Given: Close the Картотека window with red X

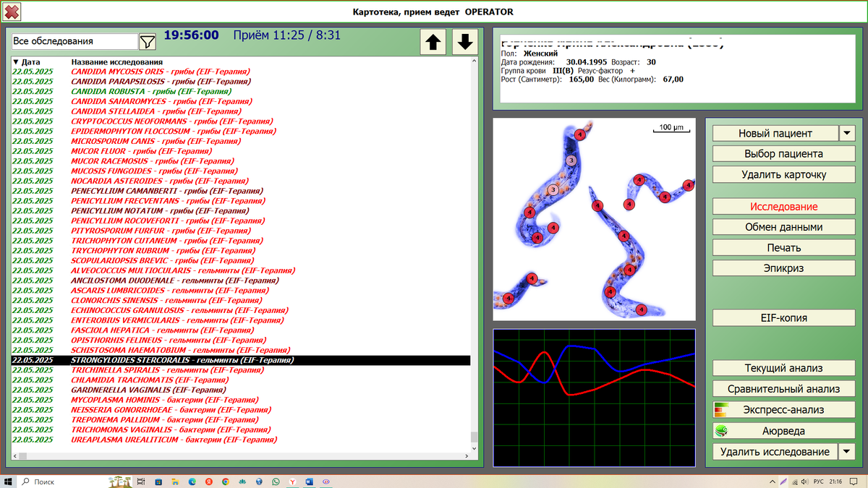Looking at the screenshot, I should tap(12, 11).
